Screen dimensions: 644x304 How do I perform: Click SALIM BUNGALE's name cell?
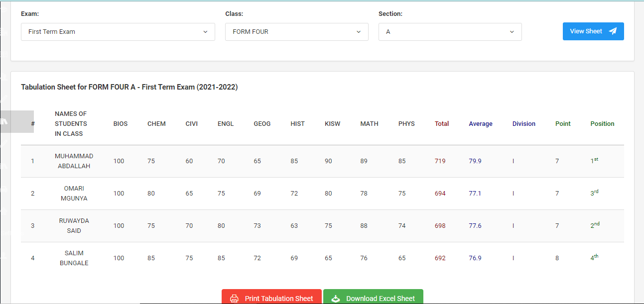[74, 258]
